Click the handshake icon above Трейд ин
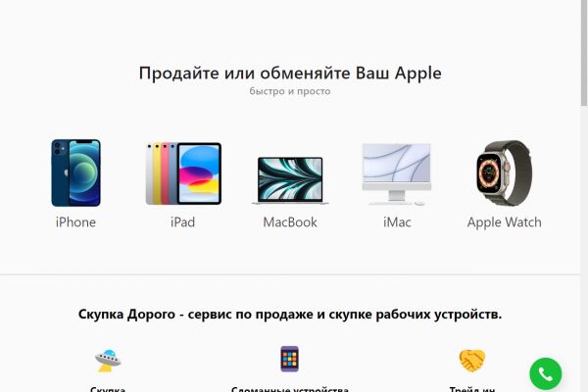This screenshot has width=588, height=392. tap(472, 360)
